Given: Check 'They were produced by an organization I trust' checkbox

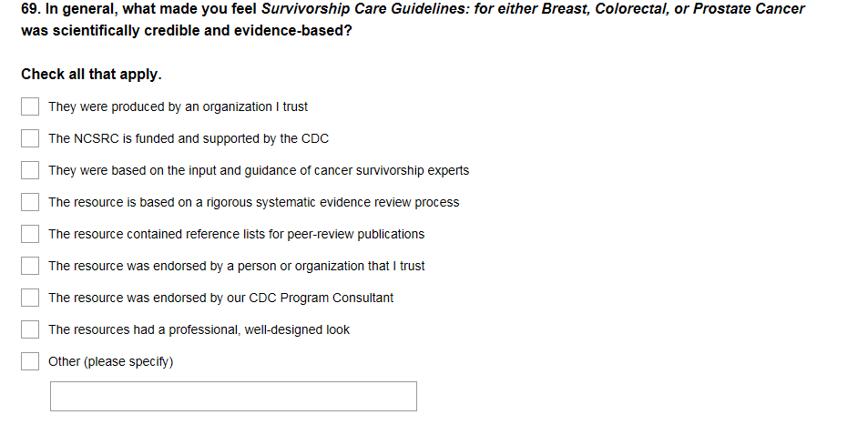Looking at the screenshot, I should click(31, 107).
